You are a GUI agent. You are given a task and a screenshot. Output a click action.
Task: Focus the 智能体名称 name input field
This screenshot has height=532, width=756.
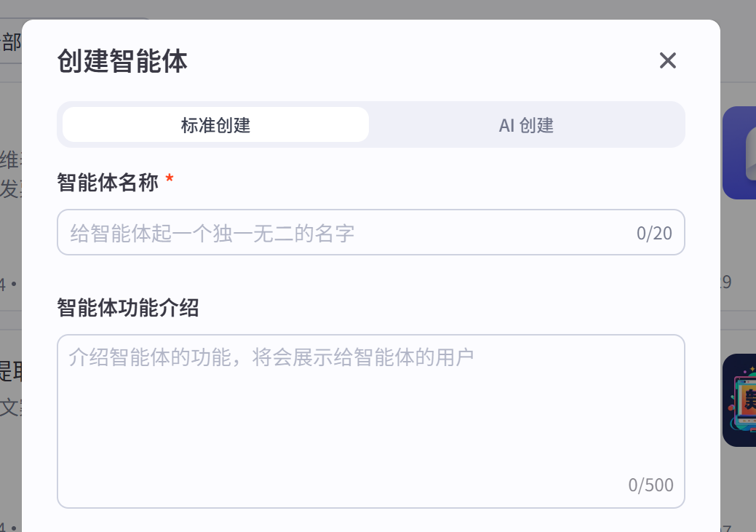pyautogui.click(x=349, y=233)
